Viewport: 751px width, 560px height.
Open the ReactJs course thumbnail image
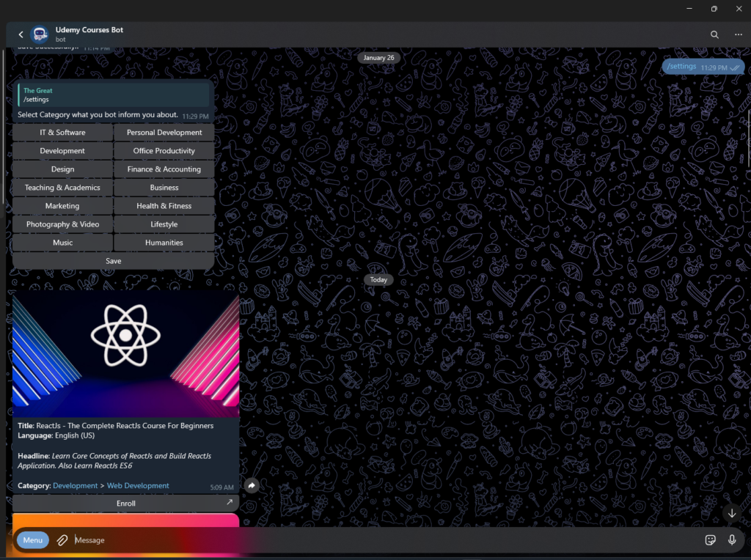point(125,353)
